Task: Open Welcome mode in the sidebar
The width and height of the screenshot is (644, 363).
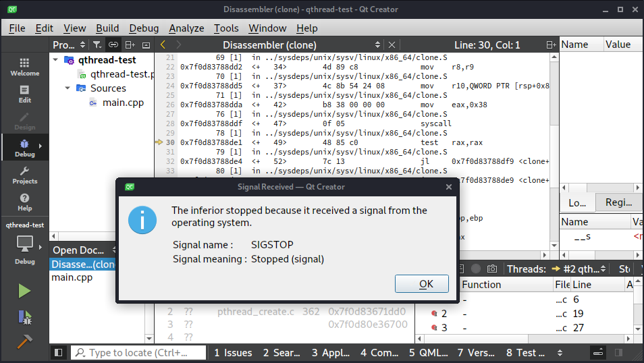Action: pyautogui.click(x=24, y=66)
